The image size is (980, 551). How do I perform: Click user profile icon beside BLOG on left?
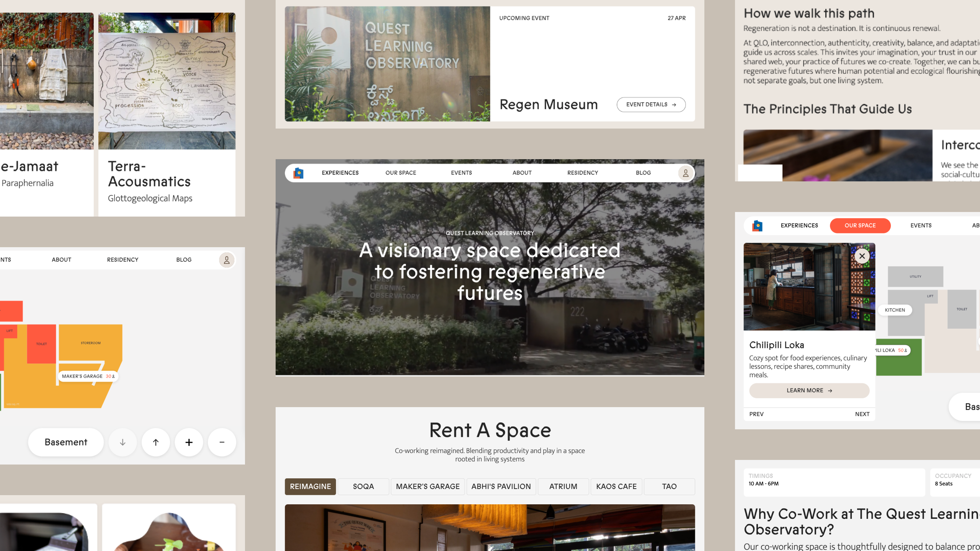pyautogui.click(x=227, y=260)
